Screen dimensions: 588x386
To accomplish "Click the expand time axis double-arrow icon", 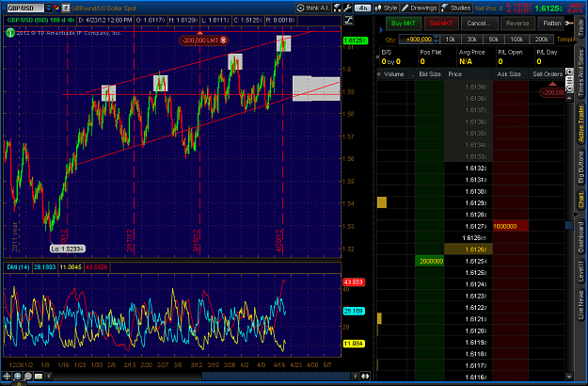I will pyautogui.click(x=365, y=376).
